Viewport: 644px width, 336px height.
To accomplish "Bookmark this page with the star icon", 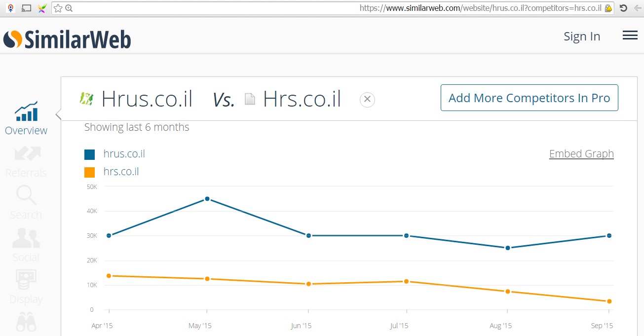I will pos(58,8).
